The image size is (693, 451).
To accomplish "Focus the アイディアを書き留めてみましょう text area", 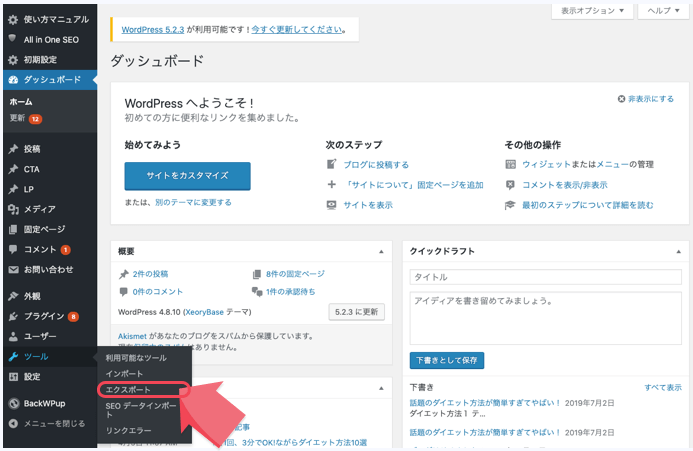I will pos(545,318).
